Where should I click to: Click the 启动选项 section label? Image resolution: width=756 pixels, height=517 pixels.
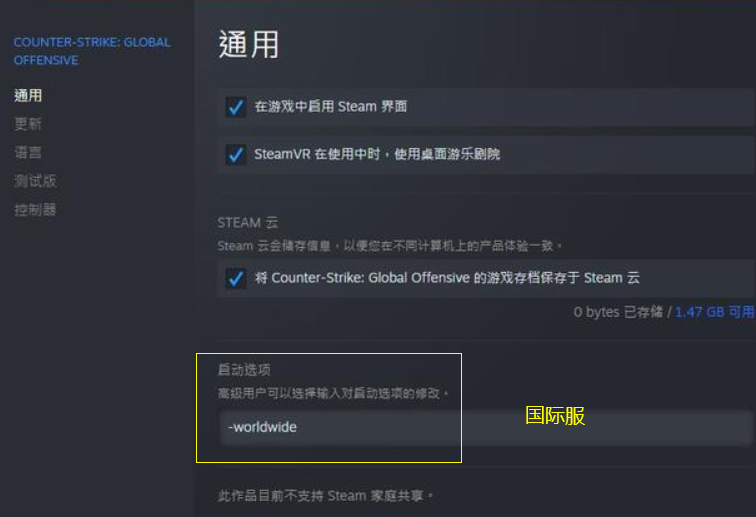point(244,370)
